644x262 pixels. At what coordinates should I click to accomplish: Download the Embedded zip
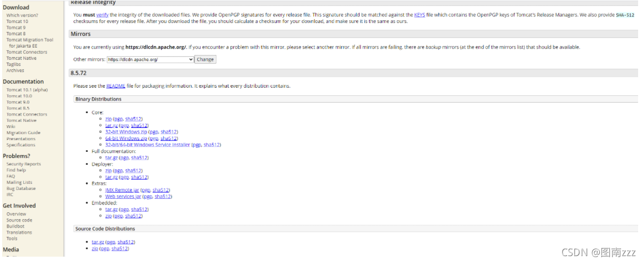pyautogui.click(x=108, y=216)
